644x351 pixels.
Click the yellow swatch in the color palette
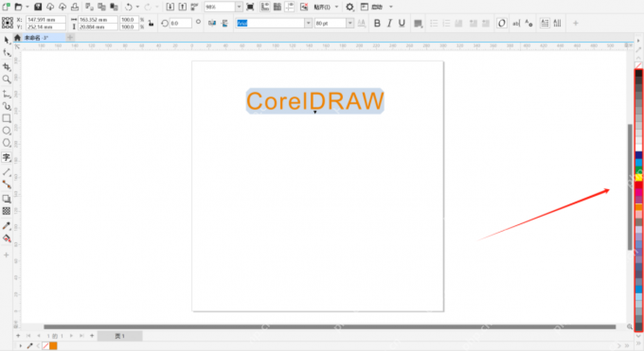639,177
